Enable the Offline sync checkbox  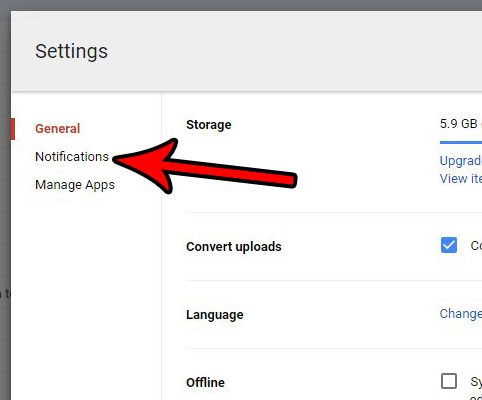coord(449,381)
